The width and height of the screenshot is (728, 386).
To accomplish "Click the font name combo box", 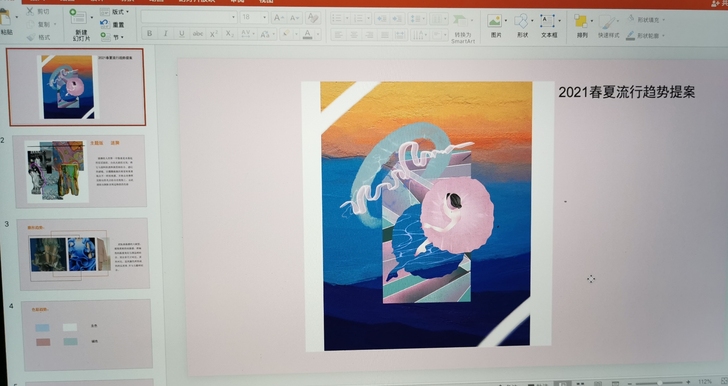I will [189, 18].
